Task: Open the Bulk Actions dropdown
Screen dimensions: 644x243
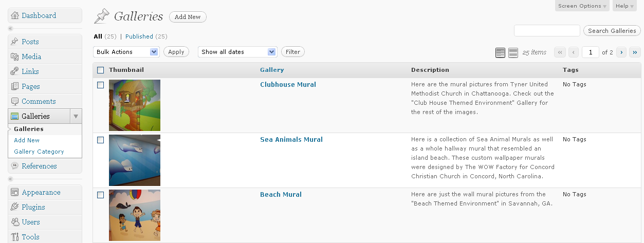Action: tap(126, 52)
